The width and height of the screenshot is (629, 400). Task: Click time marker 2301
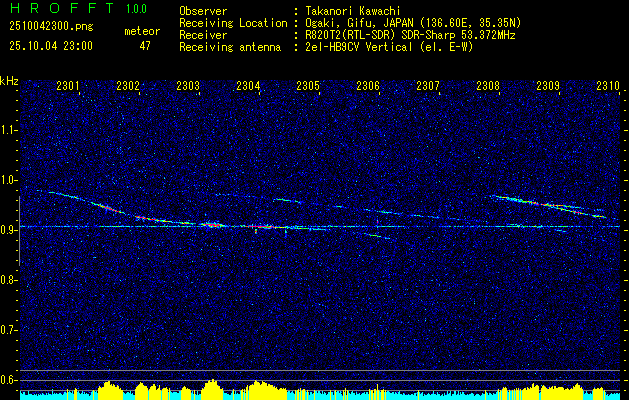(x=68, y=85)
